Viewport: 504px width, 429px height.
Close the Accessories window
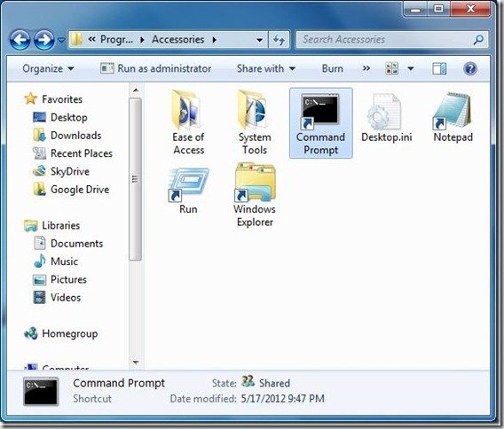[470, 10]
